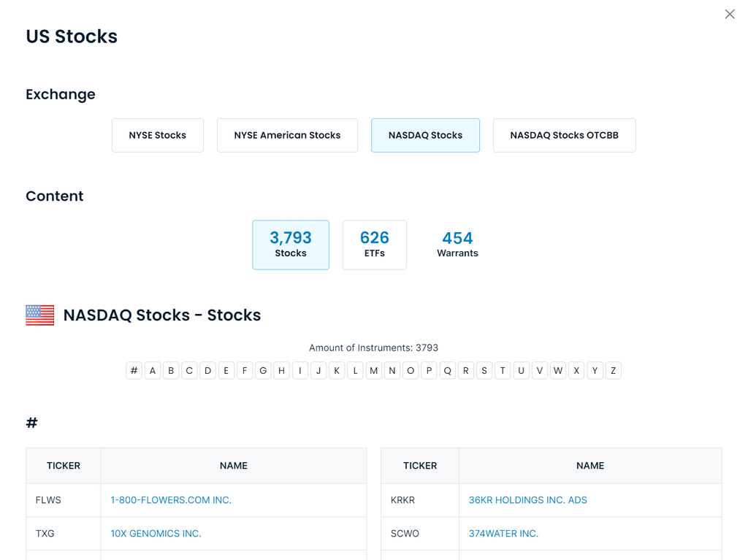The height and width of the screenshot is (560, 748).
Task: Switch to NYSE American Stocks exchange
Action: click(x=287, y=135)
